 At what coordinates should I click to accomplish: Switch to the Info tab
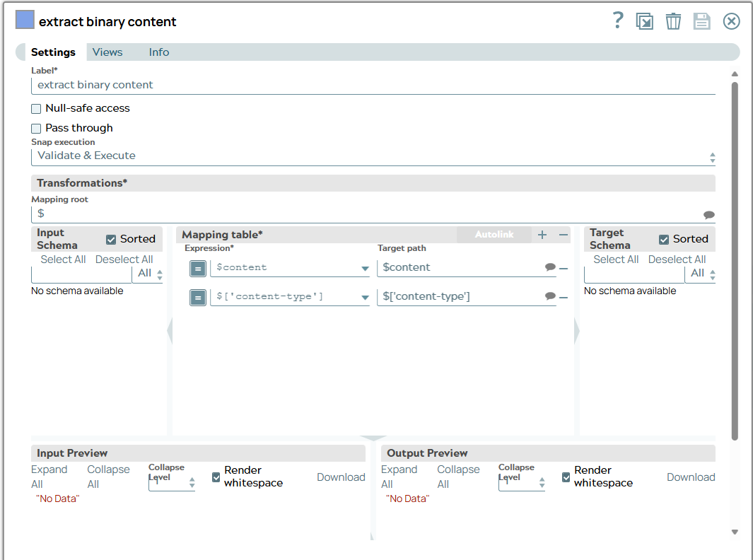pos(159,52)
